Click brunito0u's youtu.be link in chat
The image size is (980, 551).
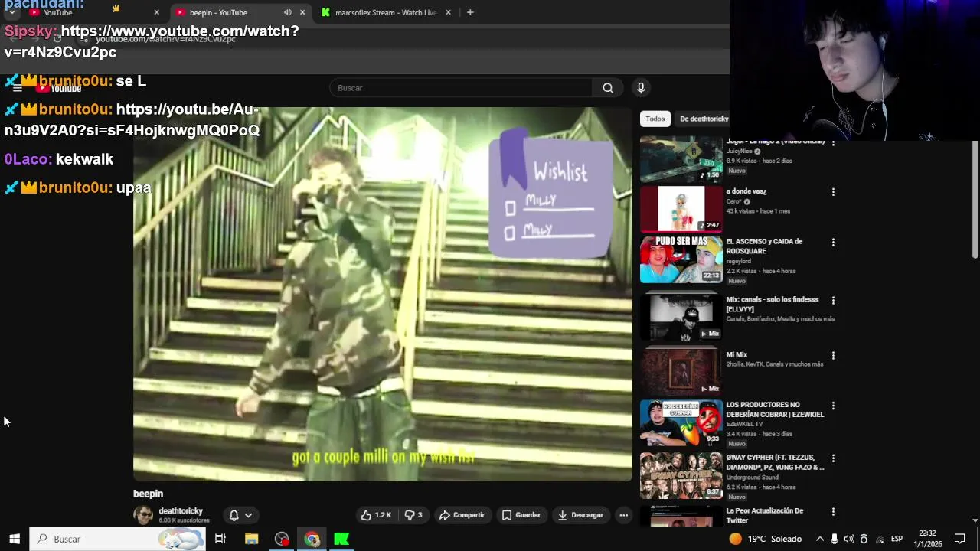tap(132, 120)
